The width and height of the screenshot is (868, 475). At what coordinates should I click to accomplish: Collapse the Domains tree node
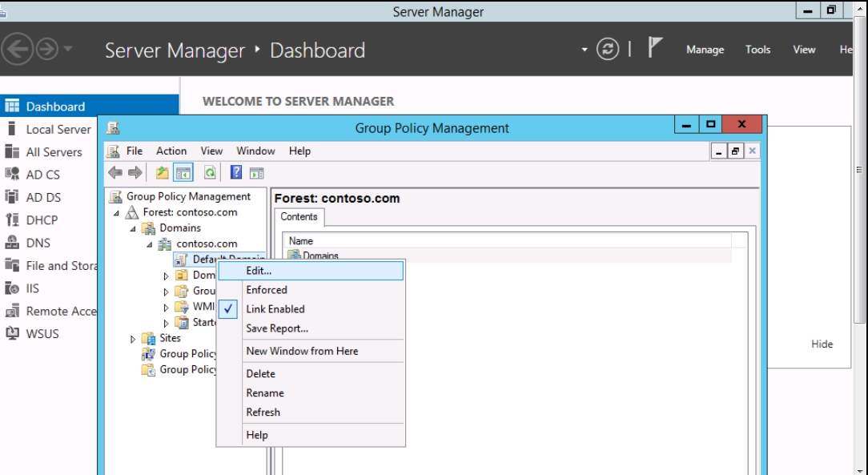[x=133, y=228]
